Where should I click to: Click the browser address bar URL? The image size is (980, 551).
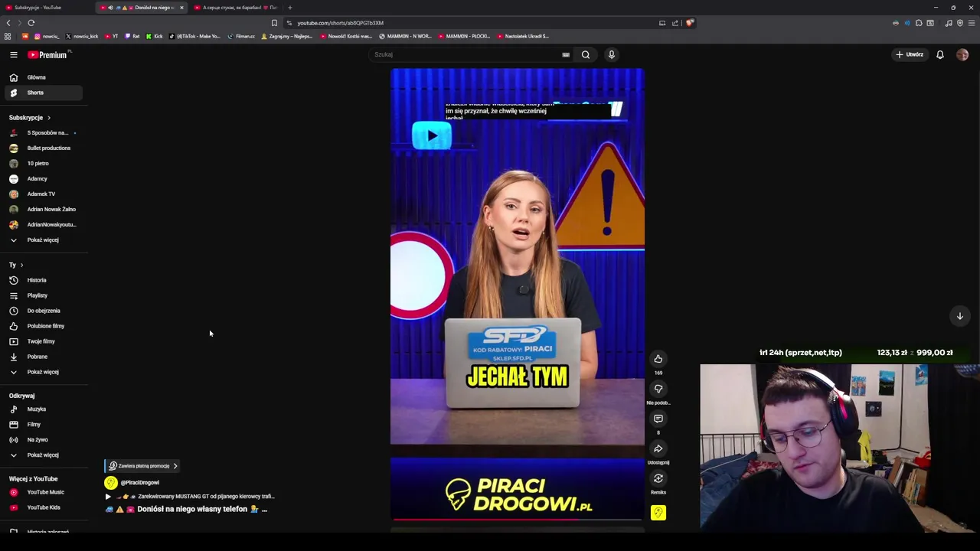pyautogui.click(x=341, y=23)
